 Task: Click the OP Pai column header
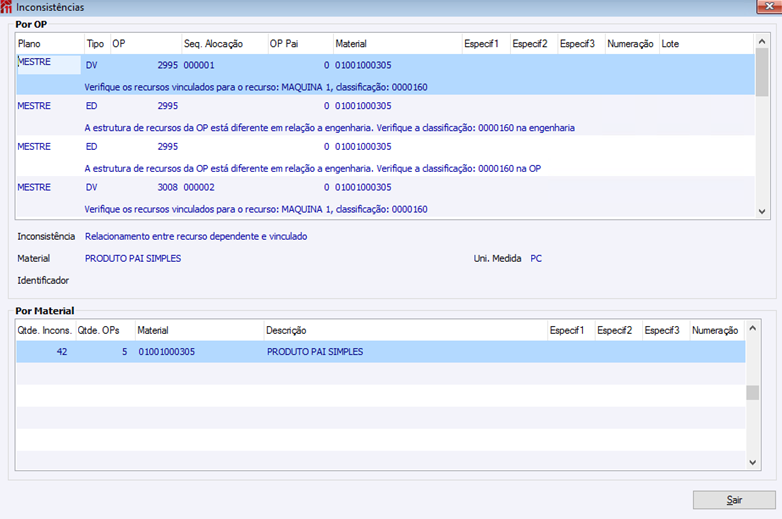pyautogui.click(x=300, y=44)
